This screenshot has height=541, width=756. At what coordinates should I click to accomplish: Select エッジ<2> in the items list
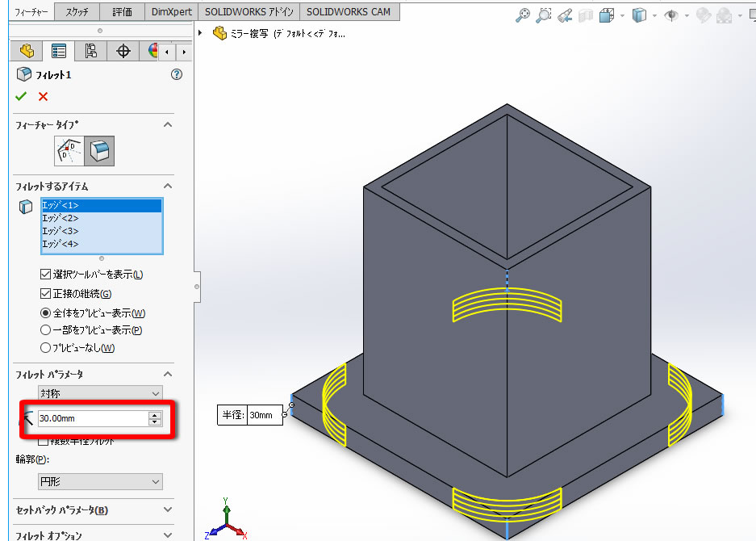pos(101,218)
